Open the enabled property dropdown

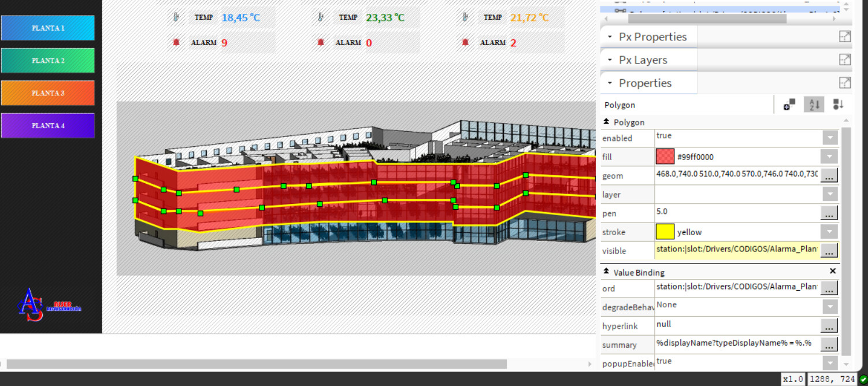coord(830,138)
